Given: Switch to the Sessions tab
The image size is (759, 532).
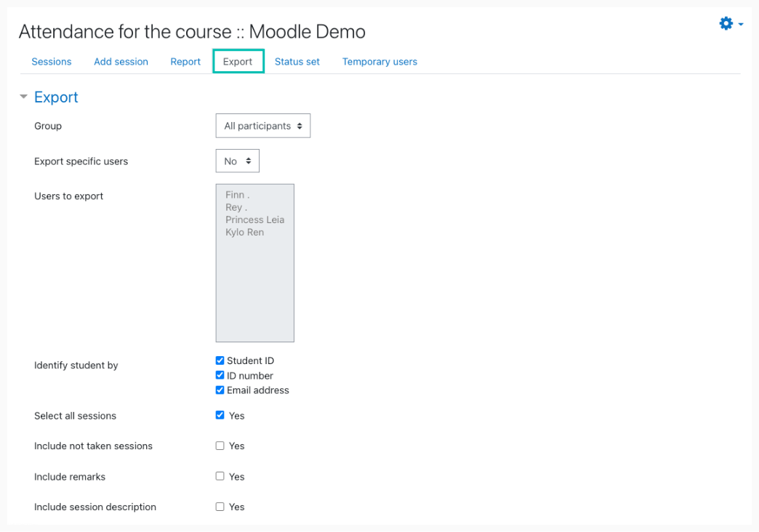Looking at the screenshot, I should (52, 62).
